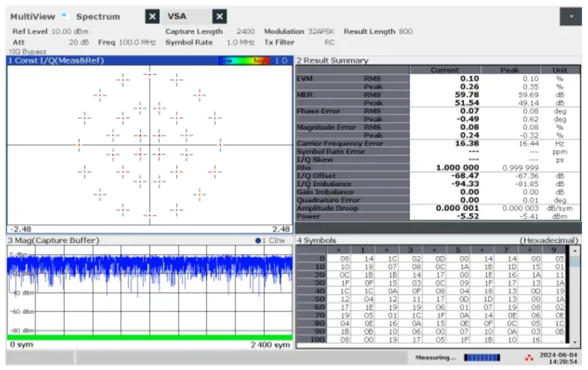Screen dimensions: 588x370
Task: Click the red network status icon
Action: coord(529,357)
